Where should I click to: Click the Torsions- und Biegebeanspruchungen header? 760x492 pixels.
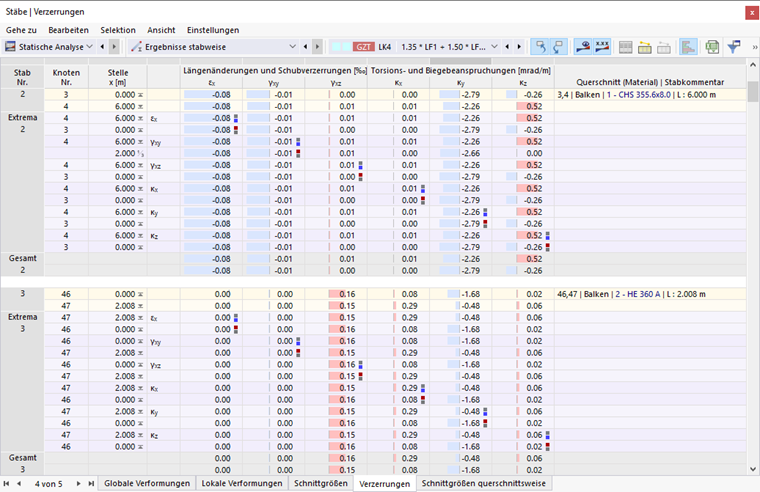tap(461, 71)
